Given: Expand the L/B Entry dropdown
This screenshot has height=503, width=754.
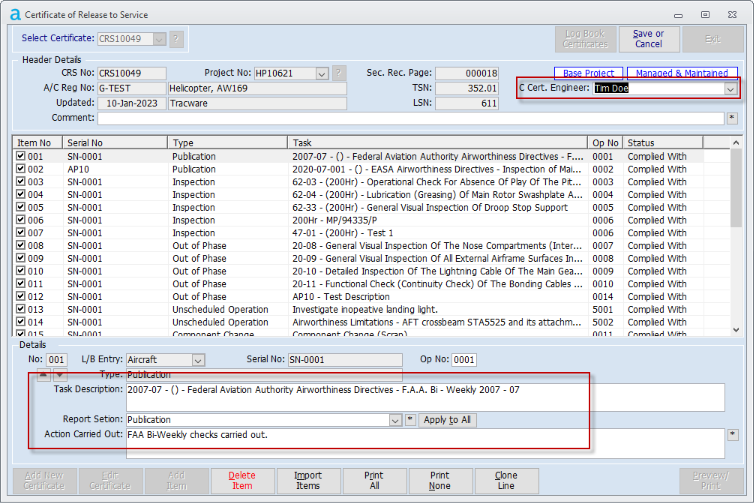Looking at the screenshot, I should (198, 360).
